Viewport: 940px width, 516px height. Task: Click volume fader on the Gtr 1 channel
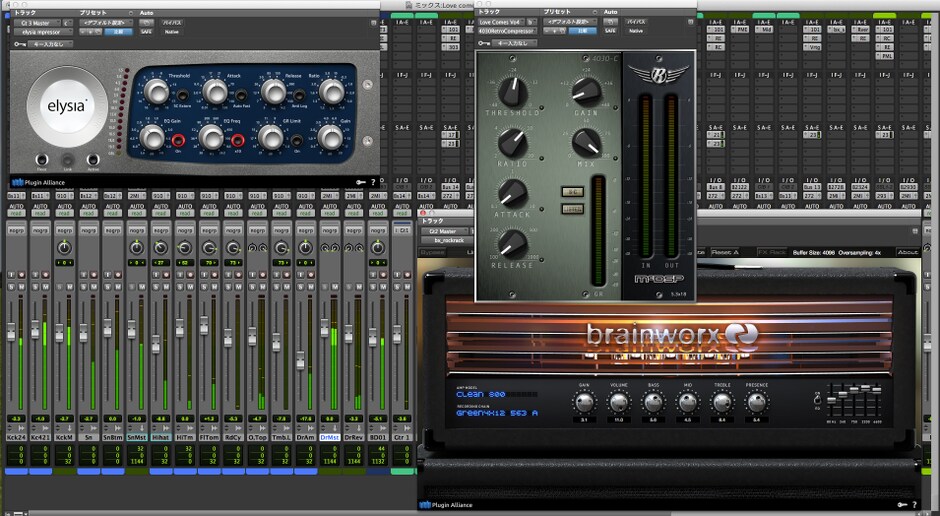397,334
